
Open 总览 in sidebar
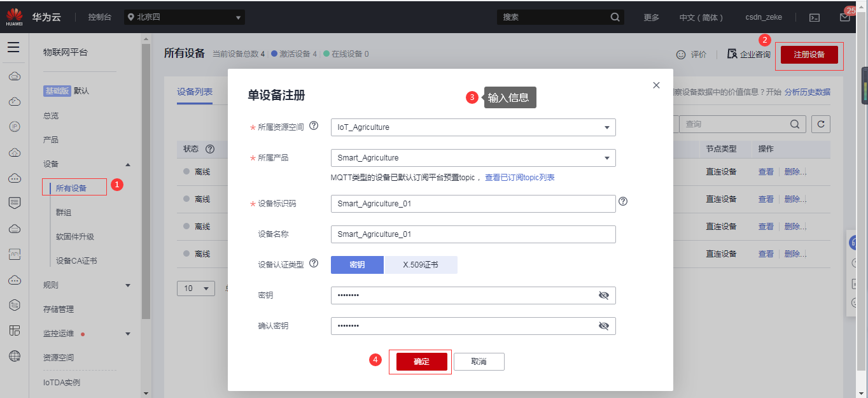(51, 116)
